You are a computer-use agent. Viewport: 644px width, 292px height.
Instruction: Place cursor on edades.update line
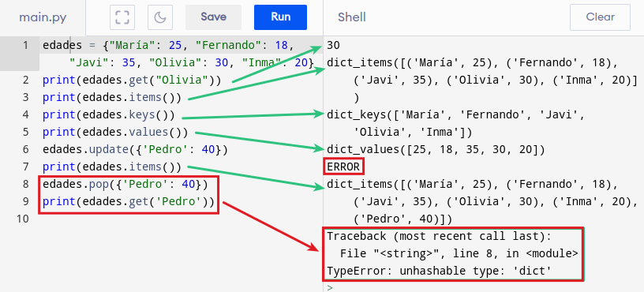pyautogui.click(x=135, y=149)
